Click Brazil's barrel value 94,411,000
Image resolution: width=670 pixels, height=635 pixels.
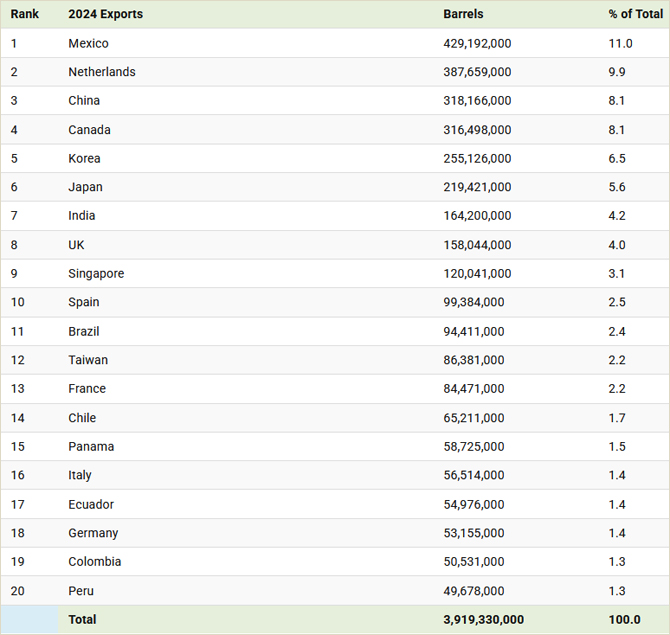tap(473, 331)
